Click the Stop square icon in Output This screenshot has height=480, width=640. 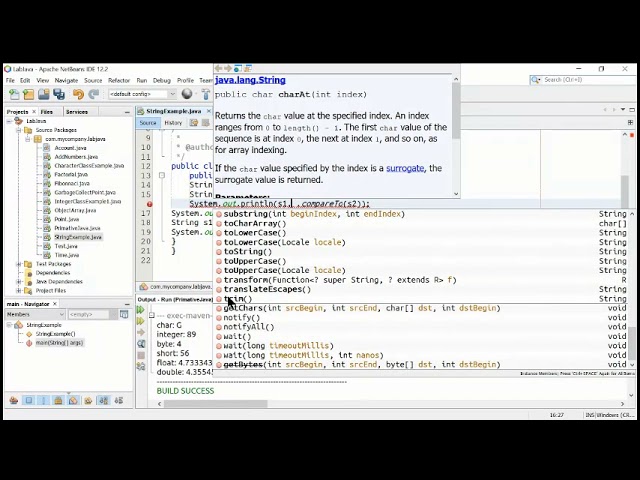[141, 355]
